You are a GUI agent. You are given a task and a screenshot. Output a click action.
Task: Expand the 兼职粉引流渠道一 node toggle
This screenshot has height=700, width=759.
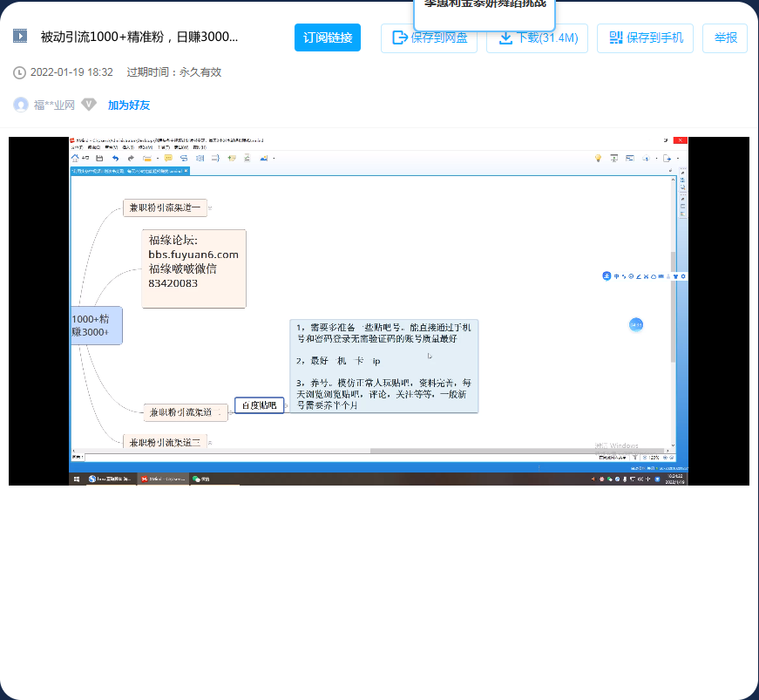point(210,208)
